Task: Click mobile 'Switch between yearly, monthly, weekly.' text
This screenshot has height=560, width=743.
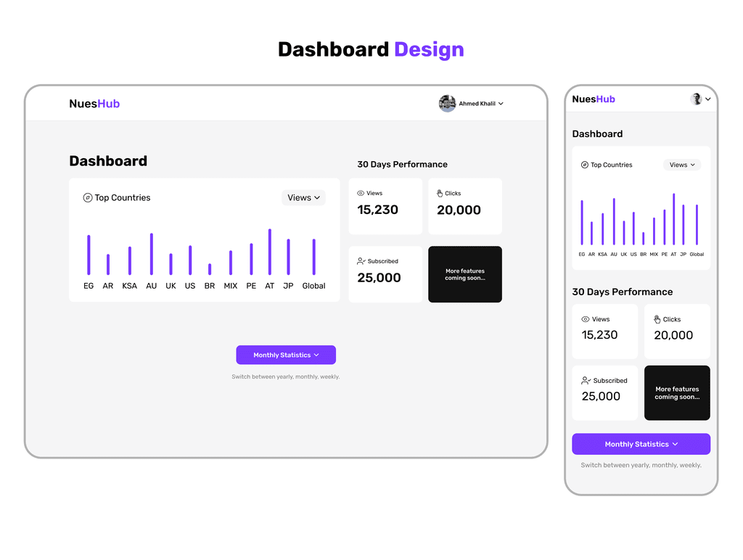Action: point(641,465)
